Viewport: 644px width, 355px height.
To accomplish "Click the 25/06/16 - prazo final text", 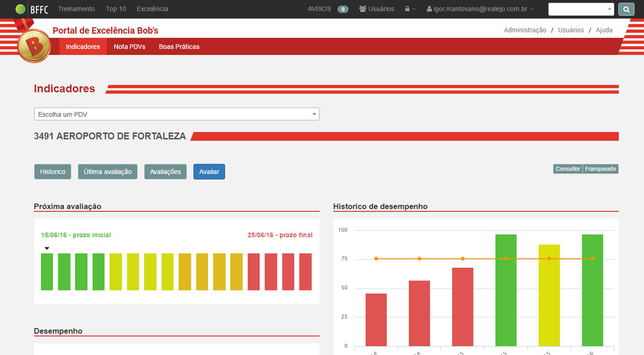I will click(280, 235).
